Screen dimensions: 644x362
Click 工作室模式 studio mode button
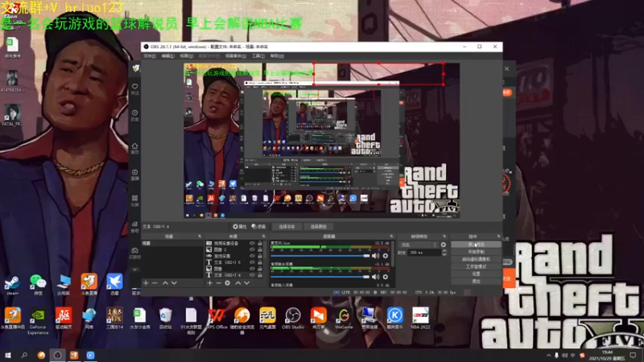[x=476, y=266]
